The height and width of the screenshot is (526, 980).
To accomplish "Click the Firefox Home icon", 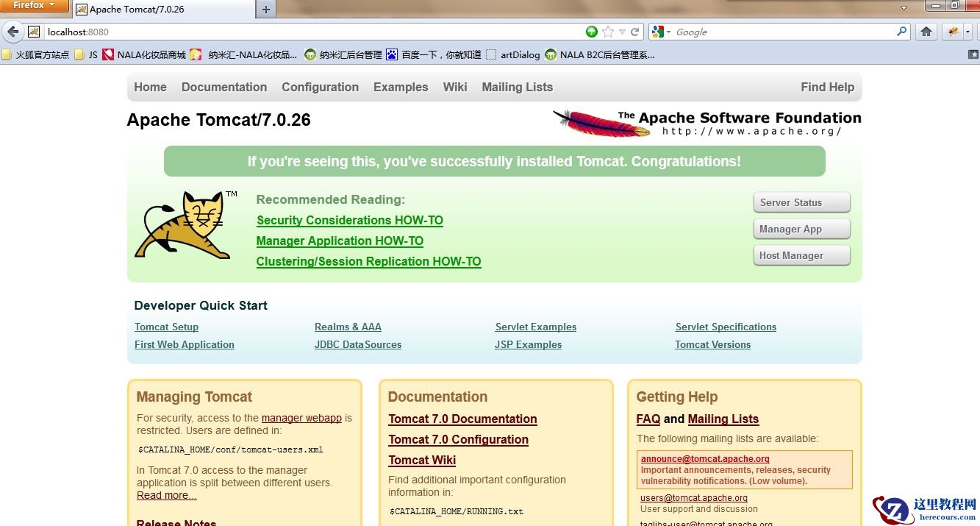I will pos(926,32).
